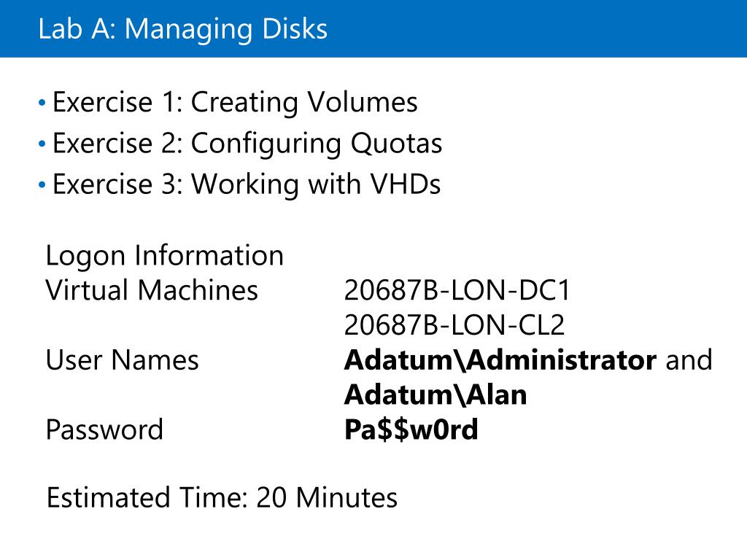
Task: Click the Lab A: Managing Disks title
Action: point(183,29)
